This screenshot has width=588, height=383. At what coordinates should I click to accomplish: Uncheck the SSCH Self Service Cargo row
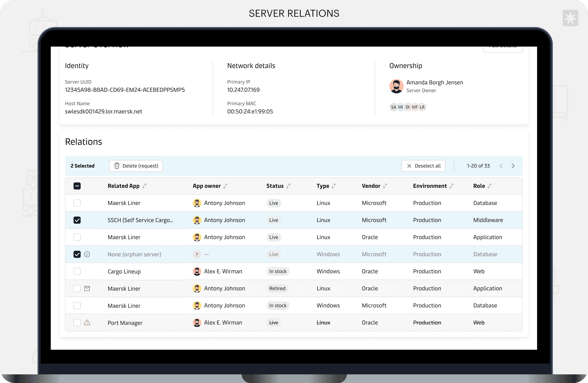tap(77, 220)
